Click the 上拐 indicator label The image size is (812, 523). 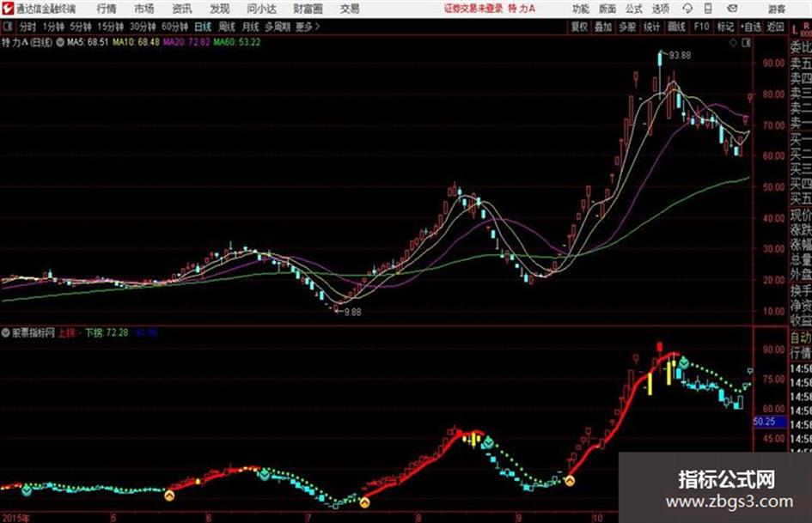[x=66, y=332]
